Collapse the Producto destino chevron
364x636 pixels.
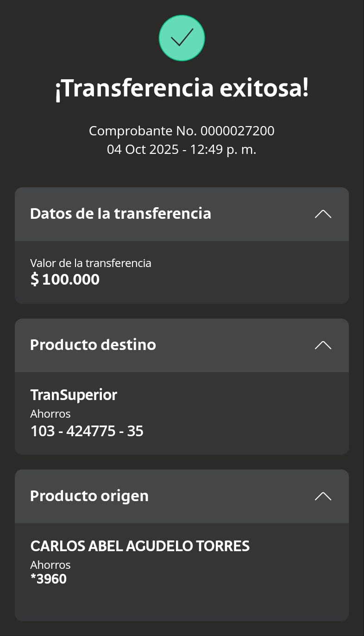(x=323, y=345)
